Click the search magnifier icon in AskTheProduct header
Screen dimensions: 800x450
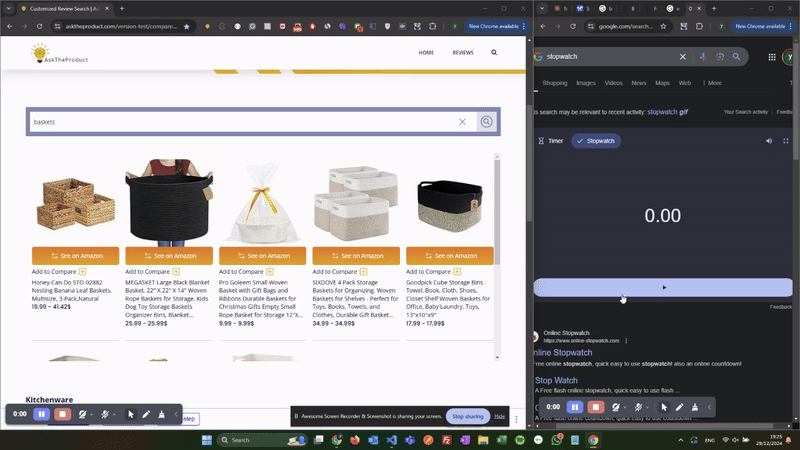(494, 53)
